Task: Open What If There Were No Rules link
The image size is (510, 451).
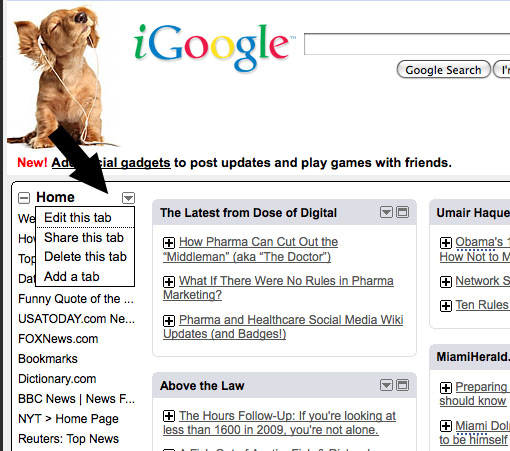Action: 278,288
